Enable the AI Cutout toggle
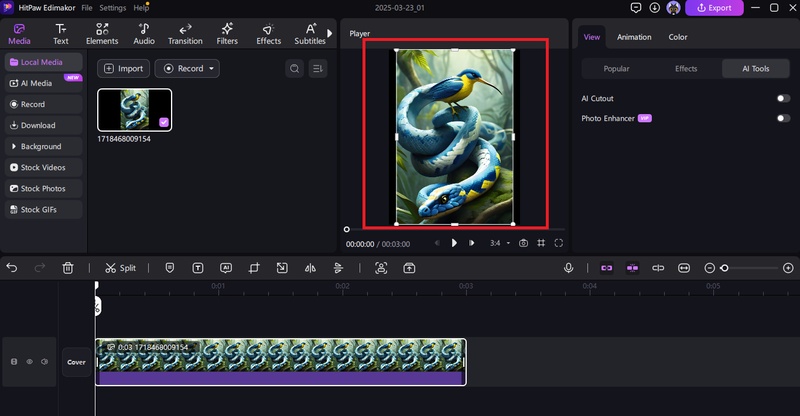 pyautogui.click(x=783, y=99)
